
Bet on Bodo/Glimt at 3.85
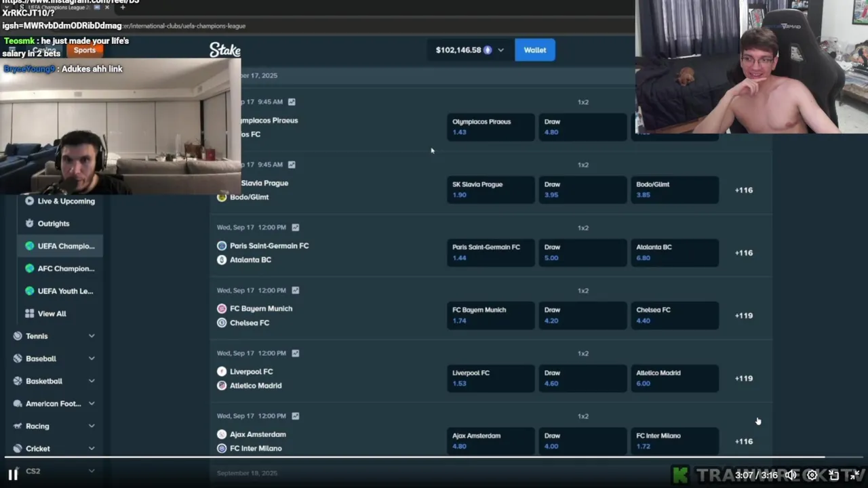click(675, 190)
